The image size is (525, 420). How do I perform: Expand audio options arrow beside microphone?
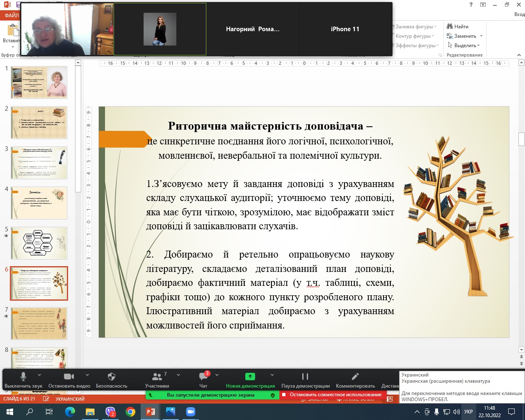click(x=39, y=375)
